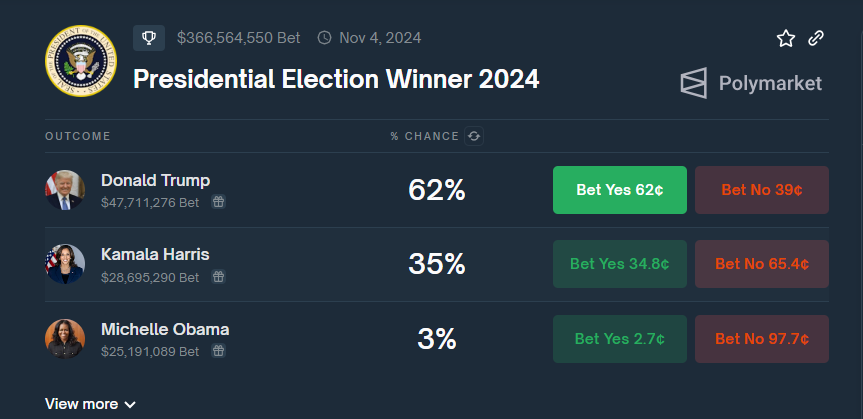Open the Presidential Election Winner 2024 title
Image resolution: width=863 pixels, height=419 pixels.
coord(336,79)
